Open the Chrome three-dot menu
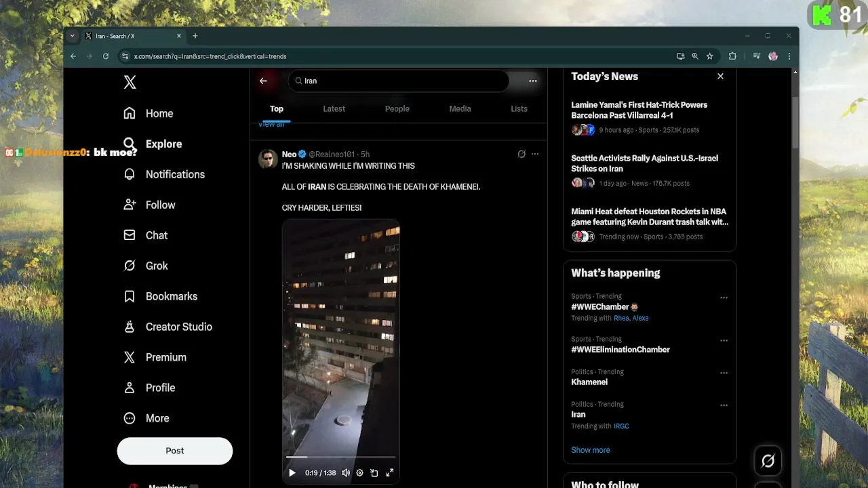 coord(789,56)
